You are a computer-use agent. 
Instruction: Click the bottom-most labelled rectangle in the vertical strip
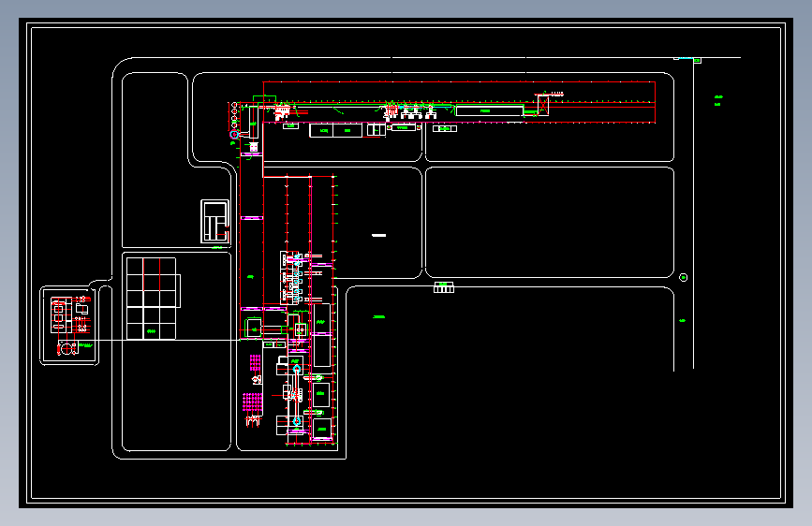pyautogui.click(x=321, y=430)
